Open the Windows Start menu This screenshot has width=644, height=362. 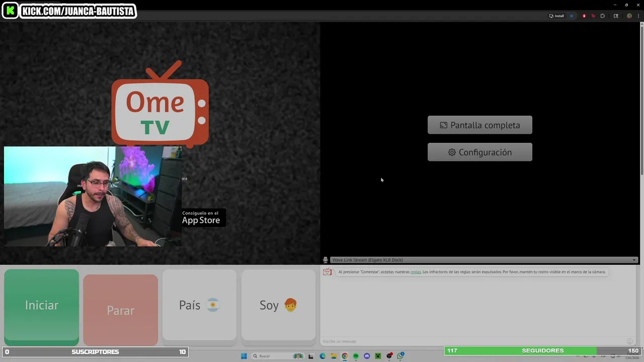pyautogui.click(x=244, y=356)
